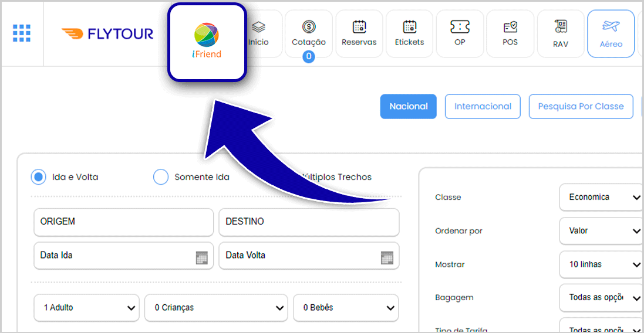Open the Mostrar dropdown showing 10 linhas
This screenshot has width=644, height=333.
click(601, 264)
